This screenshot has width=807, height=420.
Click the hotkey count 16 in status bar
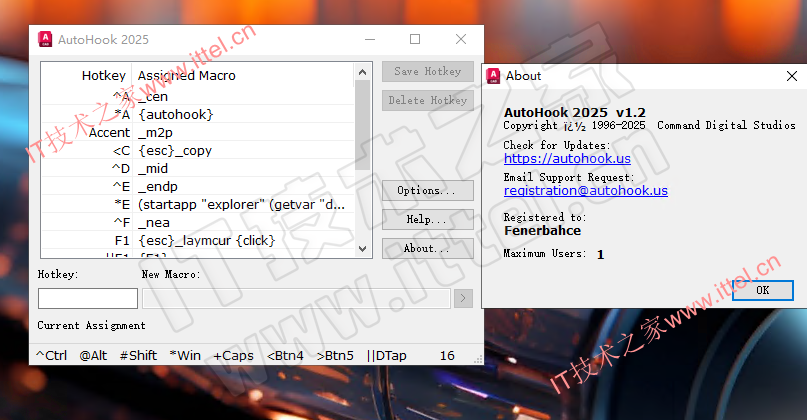(x=447, y=356)
